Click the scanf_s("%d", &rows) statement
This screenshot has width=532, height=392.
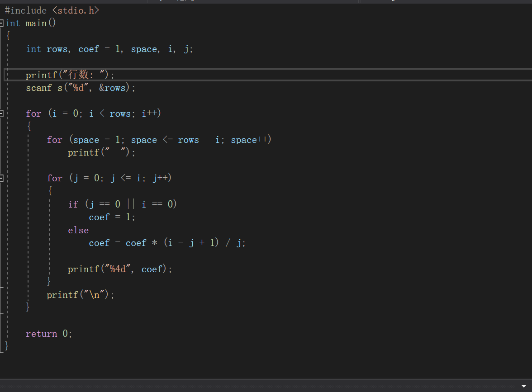point(81,88)
